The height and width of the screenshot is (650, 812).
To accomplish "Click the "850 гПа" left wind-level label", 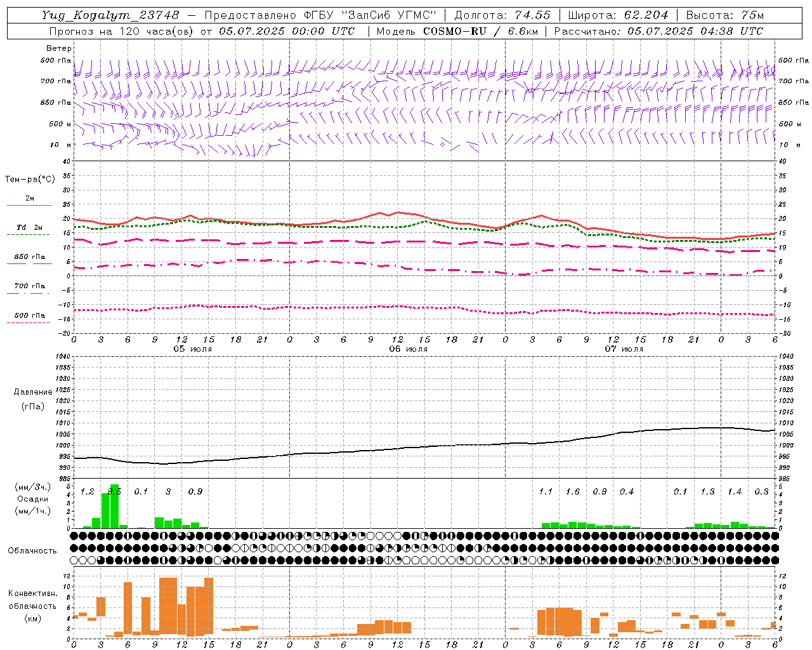I will pyautogui.click(x=56, y=102).
